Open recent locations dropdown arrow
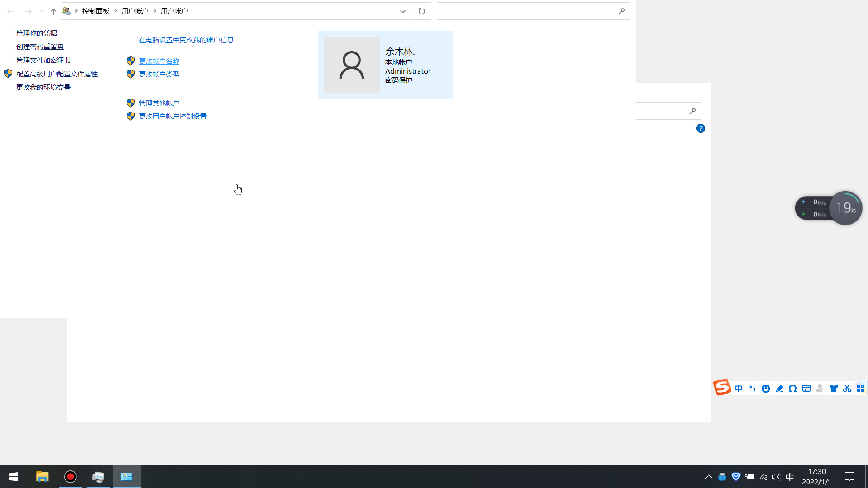The image size is (868, 488). [42, 11]
